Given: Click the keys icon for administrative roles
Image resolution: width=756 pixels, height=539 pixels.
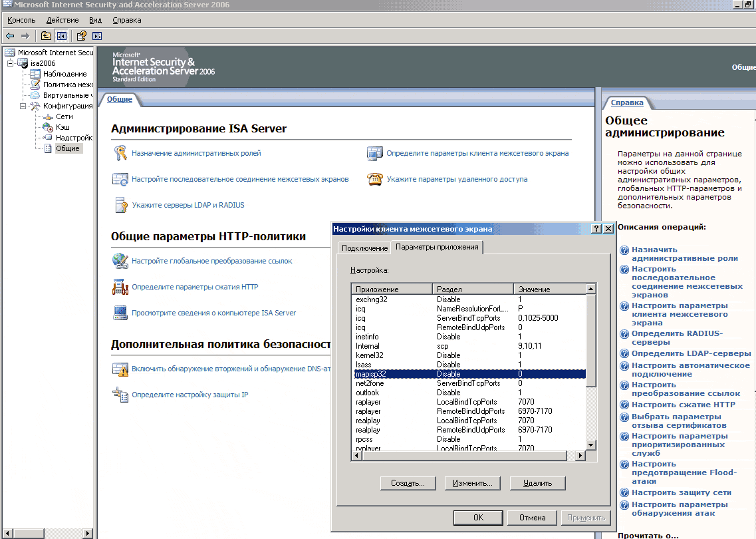Looking at the screenshot, I should [120, 153].
